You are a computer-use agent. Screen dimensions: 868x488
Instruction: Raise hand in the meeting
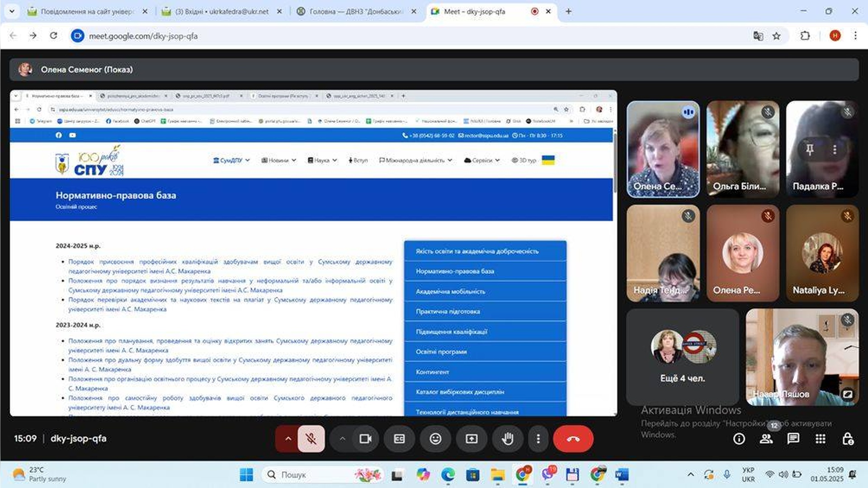508,439
